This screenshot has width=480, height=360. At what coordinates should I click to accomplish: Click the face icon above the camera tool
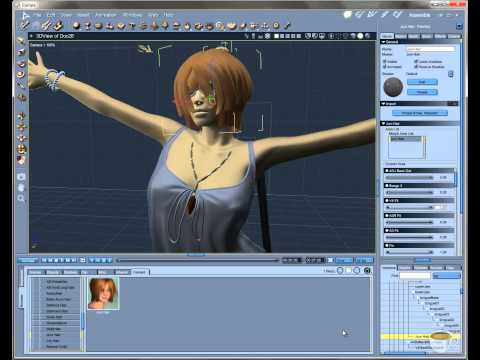click(21, 160)
